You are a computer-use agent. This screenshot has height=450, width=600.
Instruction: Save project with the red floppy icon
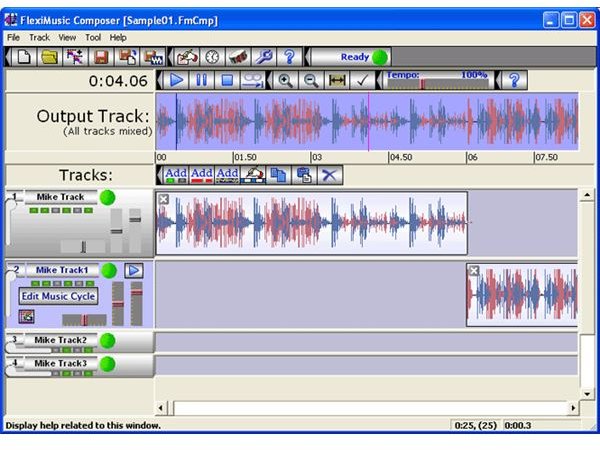coord(101,57)
